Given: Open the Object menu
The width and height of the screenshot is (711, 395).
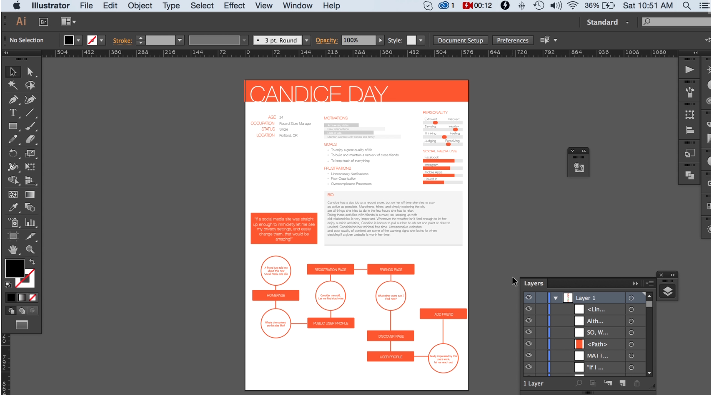Looking at the screenshot, I should 140,5.
